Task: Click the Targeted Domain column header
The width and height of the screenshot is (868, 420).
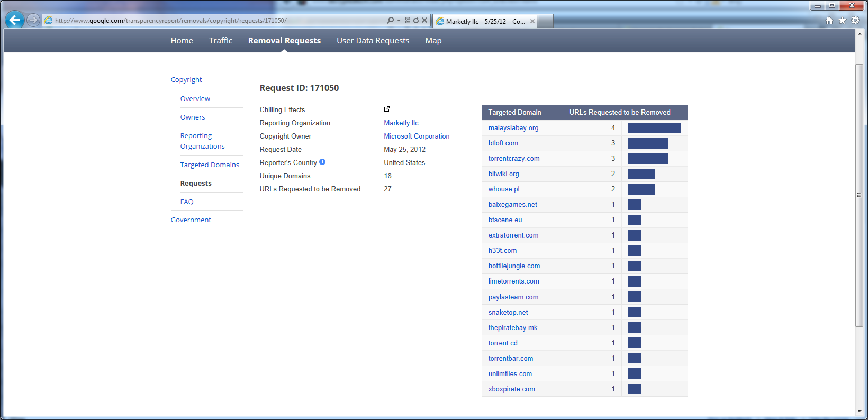Action: tap(522, 112)
